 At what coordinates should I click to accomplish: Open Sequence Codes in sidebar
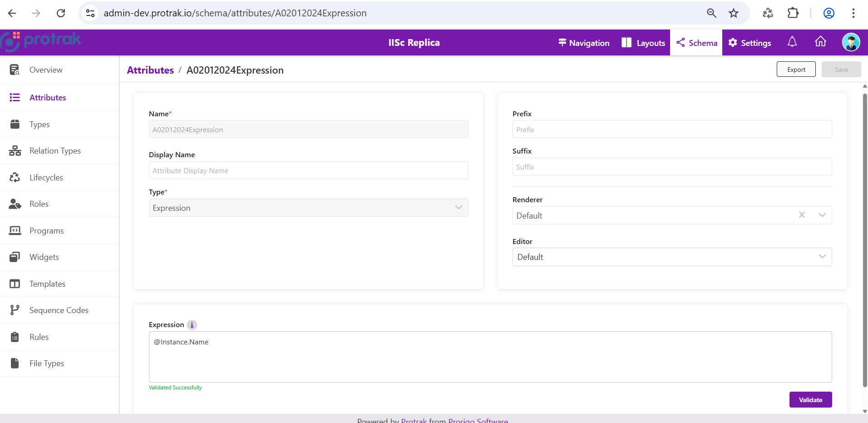point(59,310)
